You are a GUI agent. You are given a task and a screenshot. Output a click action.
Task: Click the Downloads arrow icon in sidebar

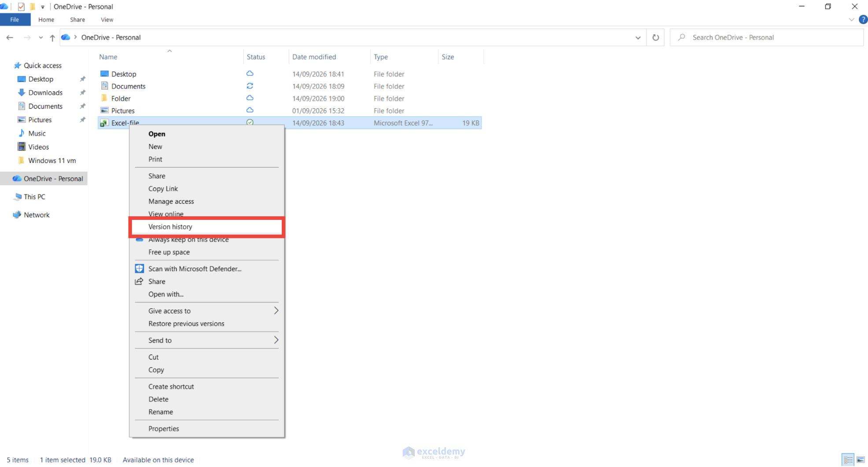click(x=21, y=92)
